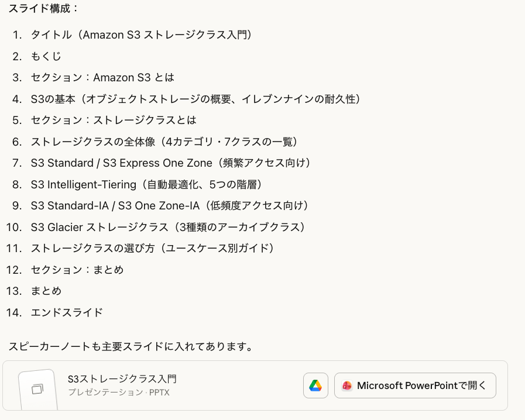This screenshot has height=420, width=525.
Task: Select the もくじ list item
Action: click(x=46, y=56)
